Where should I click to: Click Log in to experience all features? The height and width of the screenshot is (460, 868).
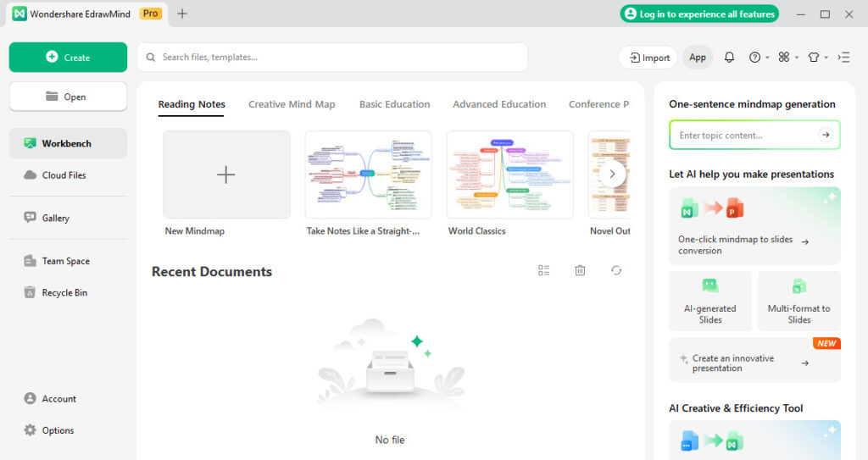point(699,14)
